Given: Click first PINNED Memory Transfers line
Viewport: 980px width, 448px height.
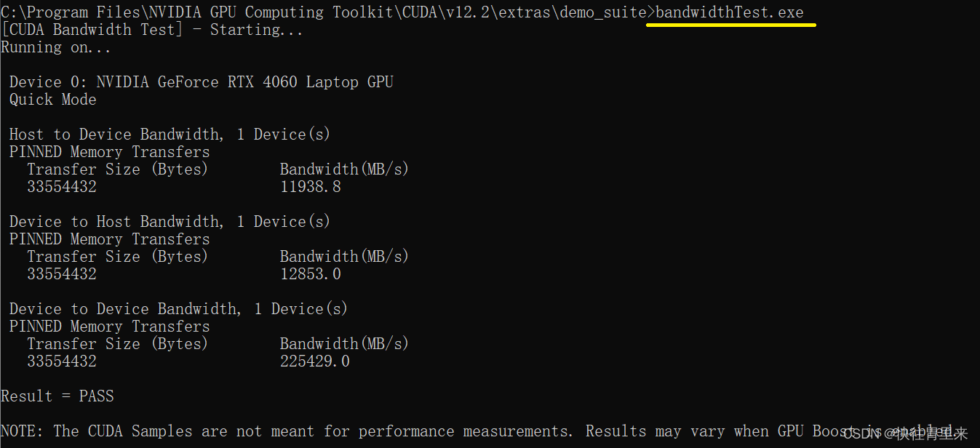Looking at the screenshot, I should coord(109,152).
